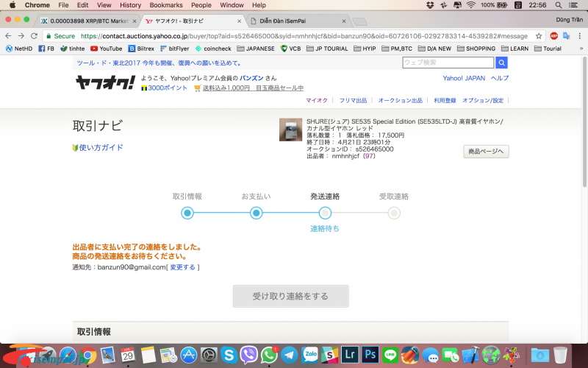588x368 pixels.
Task: Expand the PM,BTC bookmarks folder
Action: coord(397,49)
